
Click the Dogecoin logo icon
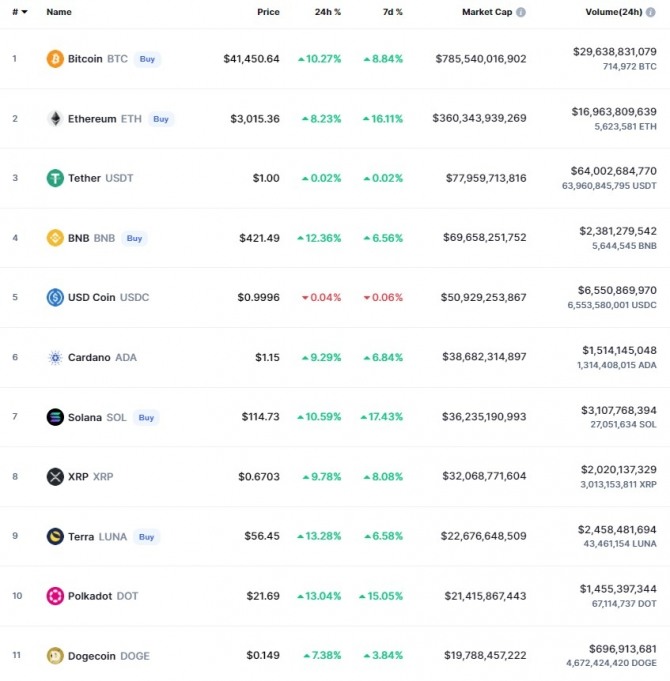coord(55,656)
